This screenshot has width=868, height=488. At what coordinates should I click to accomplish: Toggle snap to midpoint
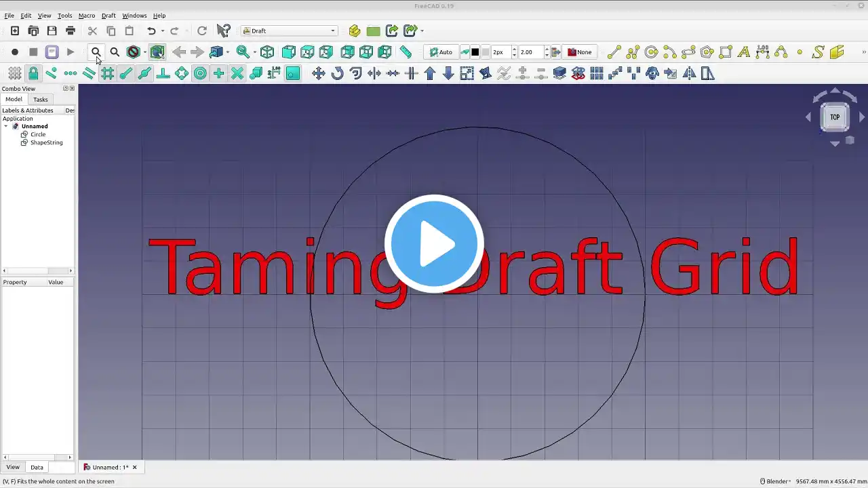point(144,73)
